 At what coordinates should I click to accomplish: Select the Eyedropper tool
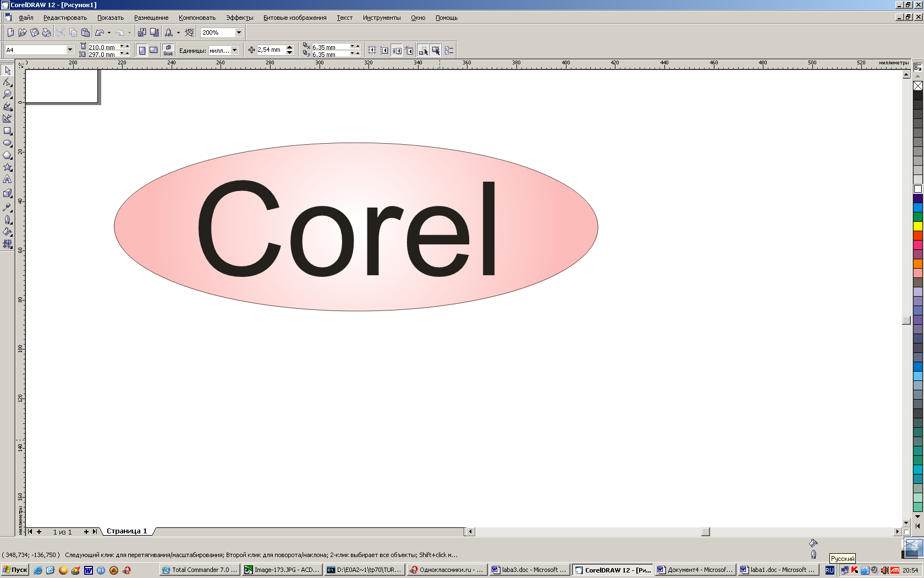point(8,208)
